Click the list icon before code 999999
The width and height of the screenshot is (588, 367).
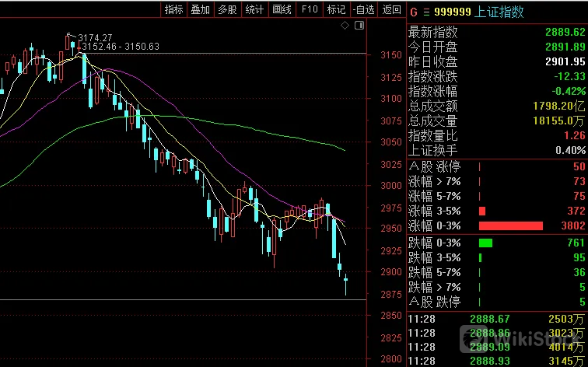pyautogui.click(x=426, y=12)
